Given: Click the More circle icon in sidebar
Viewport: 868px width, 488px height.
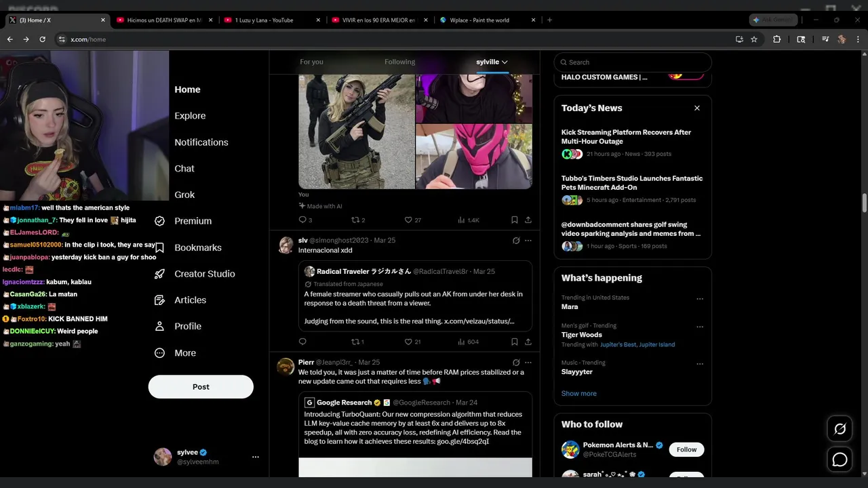Looking at the screenshot, I should 160,352.
